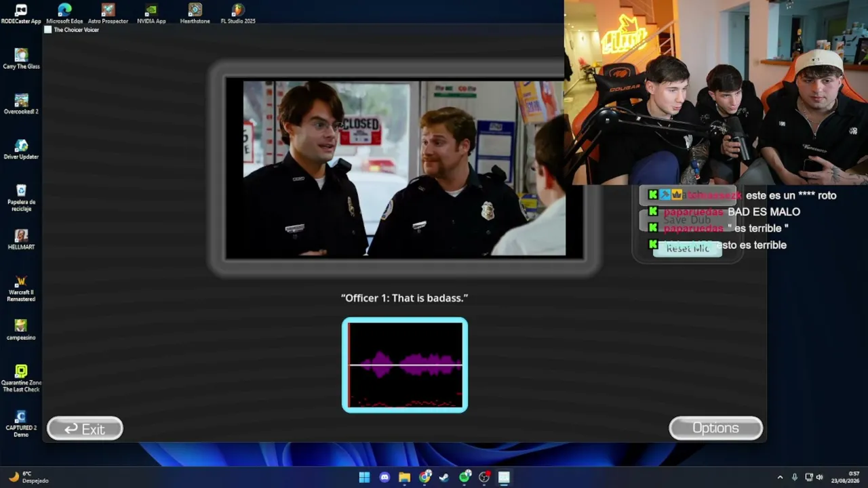The height and width of the screenshot is (488, 868).
Task: Open the NVIDIA App desktop icon
Action: coord(151,14)
